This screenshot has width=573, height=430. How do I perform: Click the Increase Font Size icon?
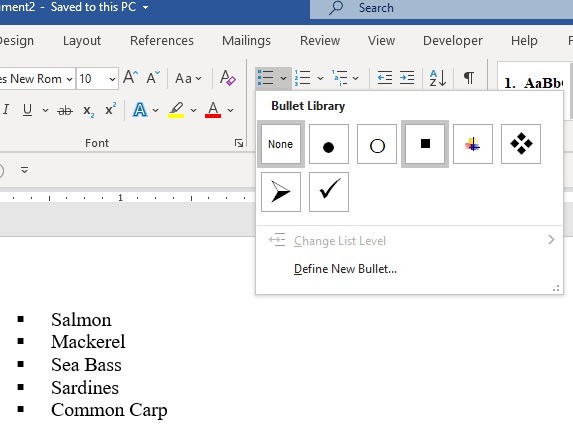coord(130,77)
